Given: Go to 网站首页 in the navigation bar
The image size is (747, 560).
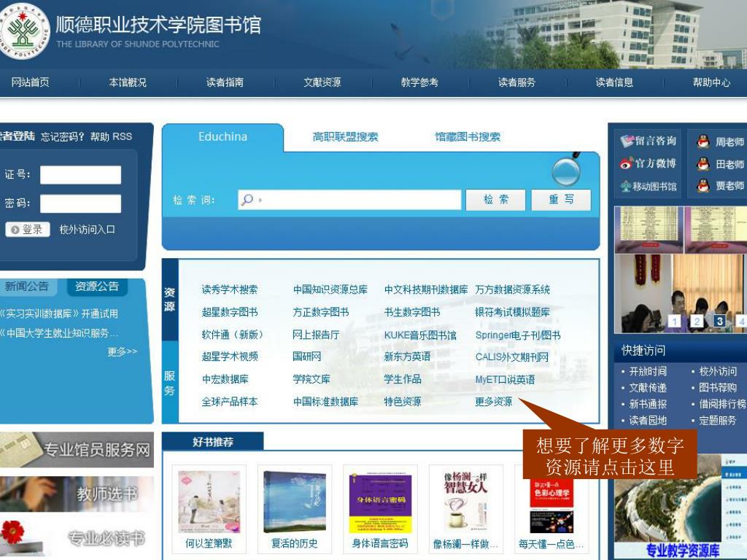Looking at the screenshot, I should (30, 82).
